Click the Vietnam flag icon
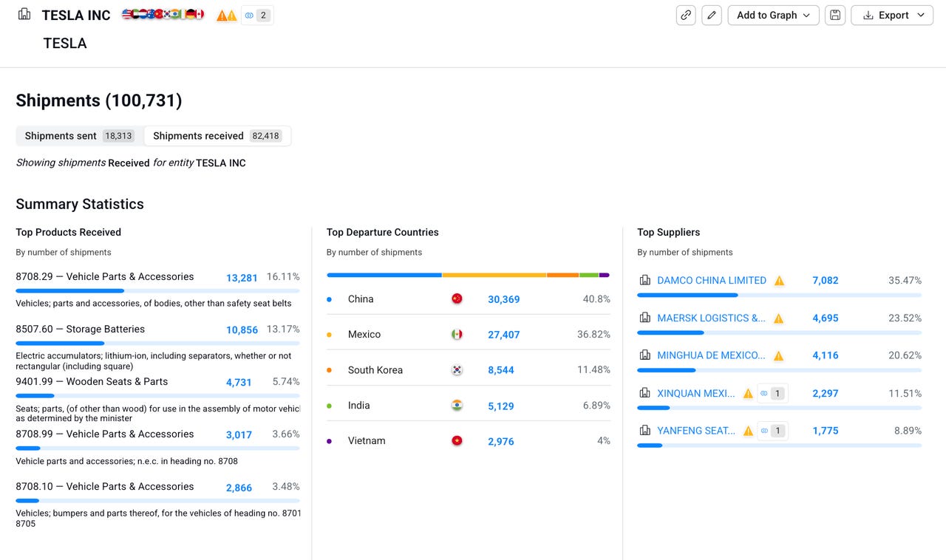This screenshot has width=946, height=560. 457,440
